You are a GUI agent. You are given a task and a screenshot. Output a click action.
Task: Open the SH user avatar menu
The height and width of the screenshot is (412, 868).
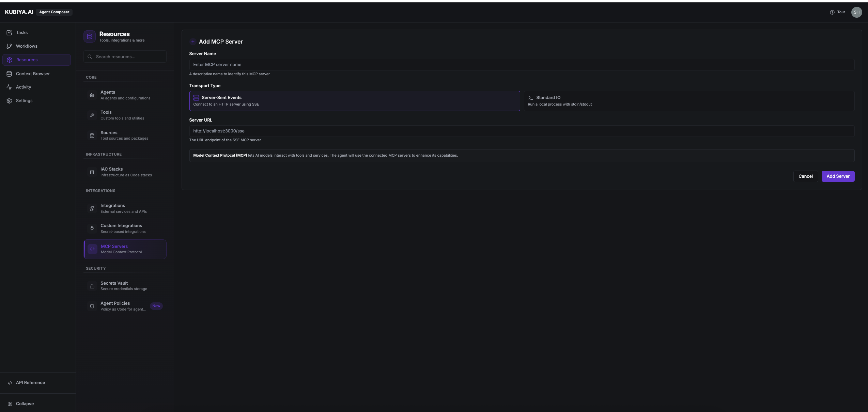click(x=856, y=12)
